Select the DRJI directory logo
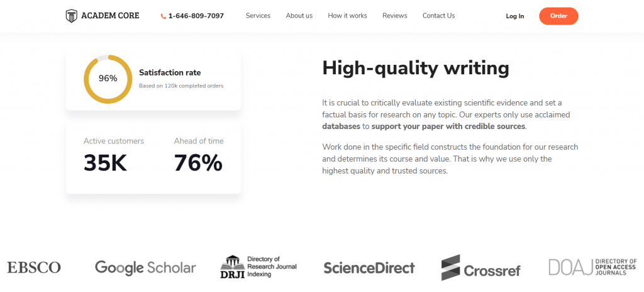Screen dimensions: 644x292 258,267
